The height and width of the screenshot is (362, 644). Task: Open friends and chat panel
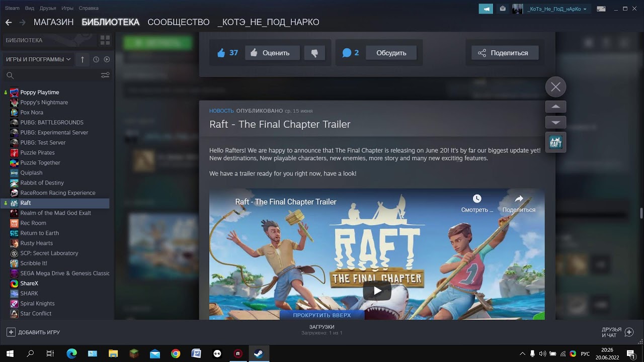[x=617, y=332]
